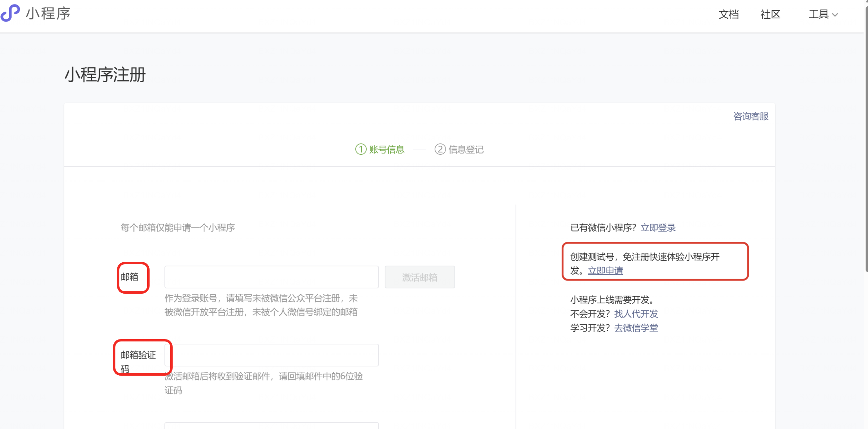Open the 找人代开发 link

click(636, 314)
